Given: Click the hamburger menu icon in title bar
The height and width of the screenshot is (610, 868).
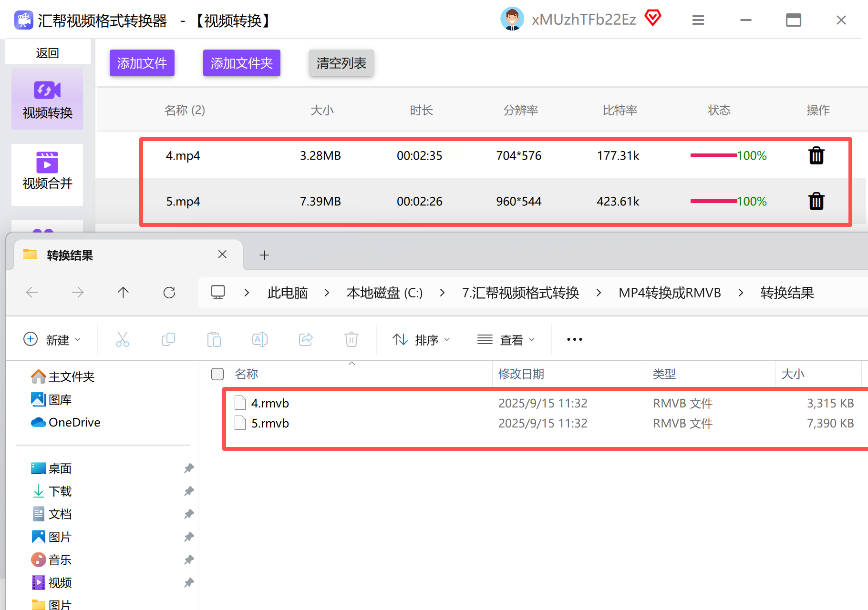Looking at the screenshot, I should (698, 20).
